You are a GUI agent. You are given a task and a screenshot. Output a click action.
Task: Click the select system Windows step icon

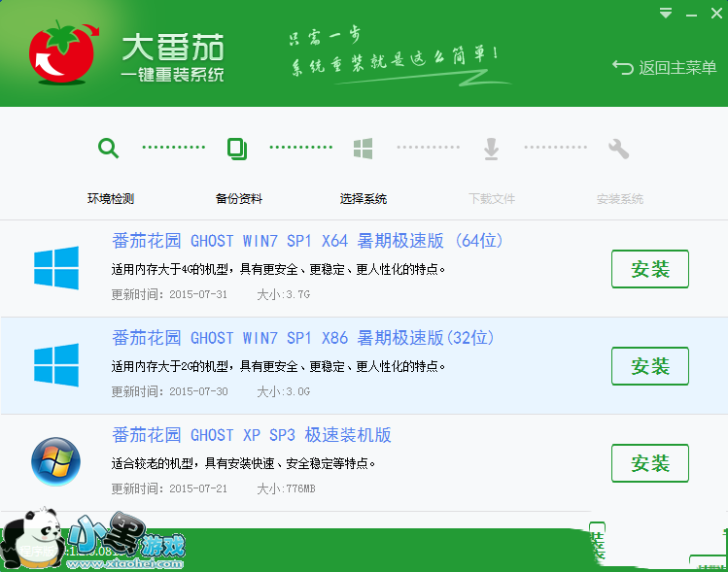coord(363,149)
